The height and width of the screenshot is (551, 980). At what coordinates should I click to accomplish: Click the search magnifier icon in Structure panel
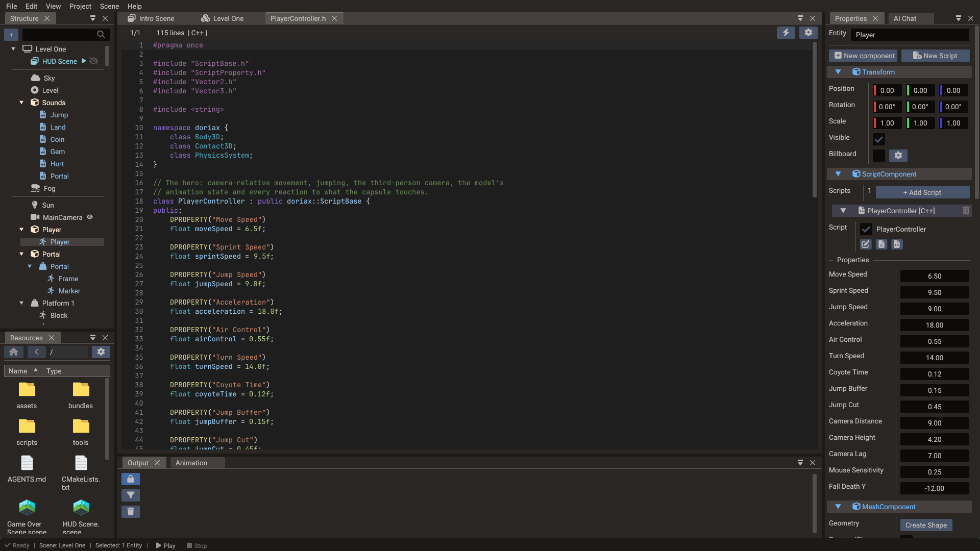pyautogui.click(x=101, y=35)
